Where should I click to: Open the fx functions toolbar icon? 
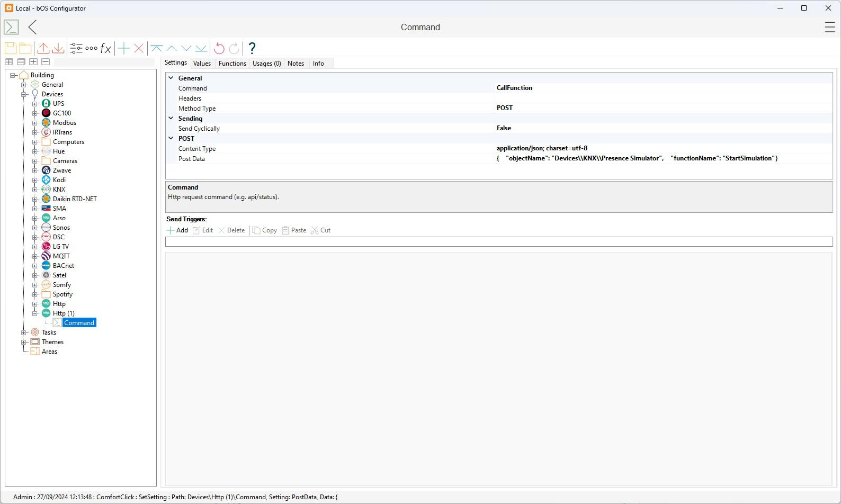click(x=106, y=48)
